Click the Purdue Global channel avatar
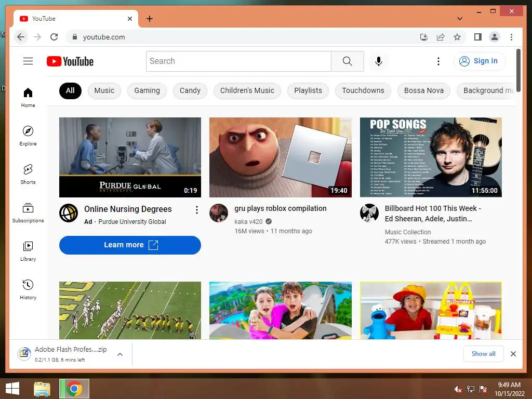 (69, 213)
